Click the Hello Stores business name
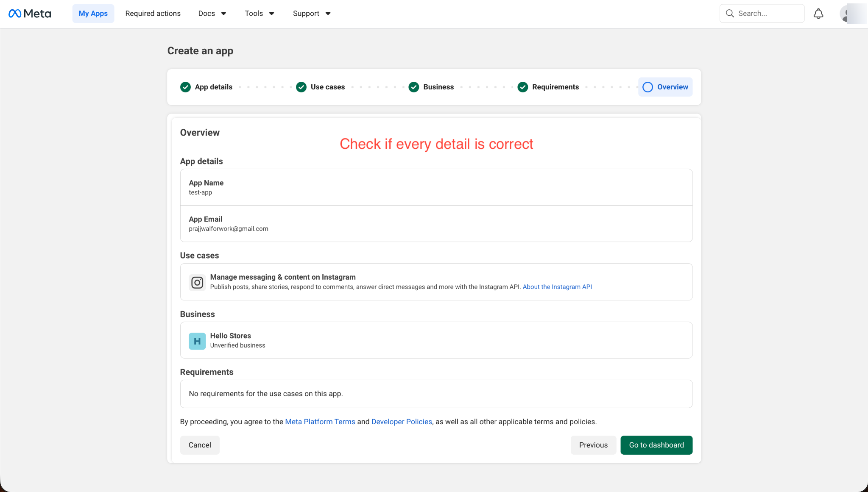The image size is (868, 492). pyautogui.click(x=231, y=336)
